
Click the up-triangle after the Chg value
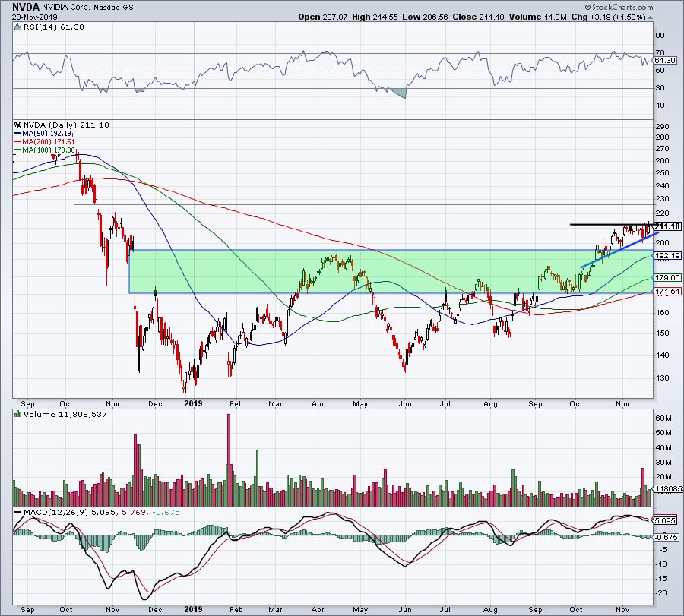click(650, 17)
